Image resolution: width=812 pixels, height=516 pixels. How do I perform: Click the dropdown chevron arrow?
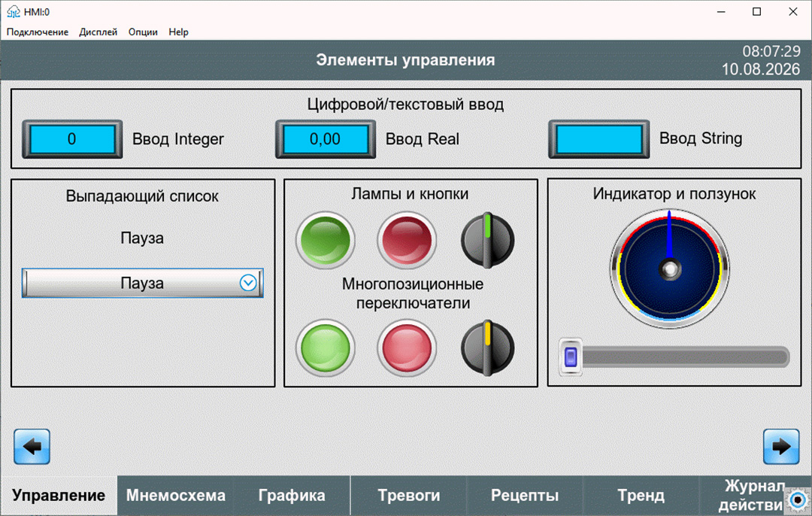(x=248, y=283)
